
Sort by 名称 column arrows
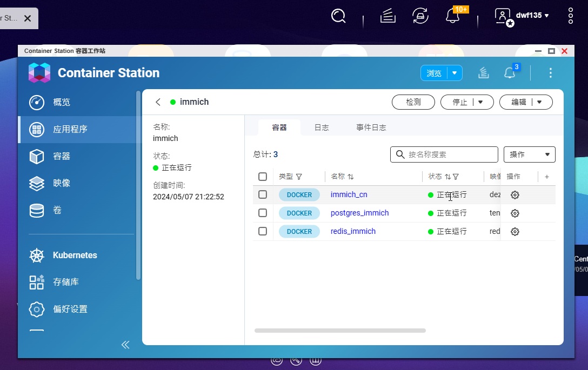351,177
